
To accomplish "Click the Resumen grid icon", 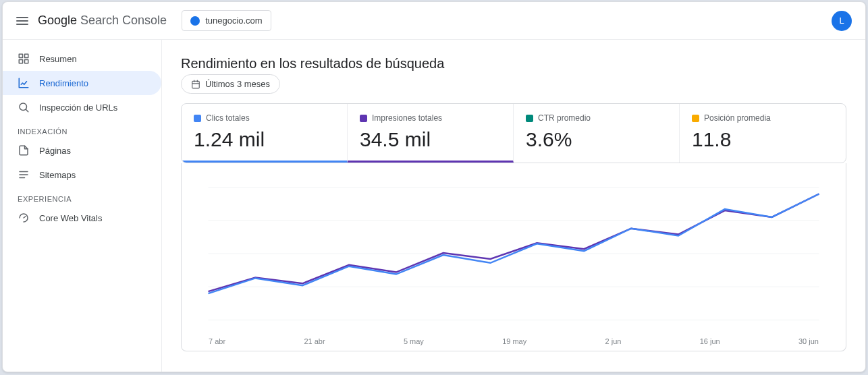I will 24,59.
